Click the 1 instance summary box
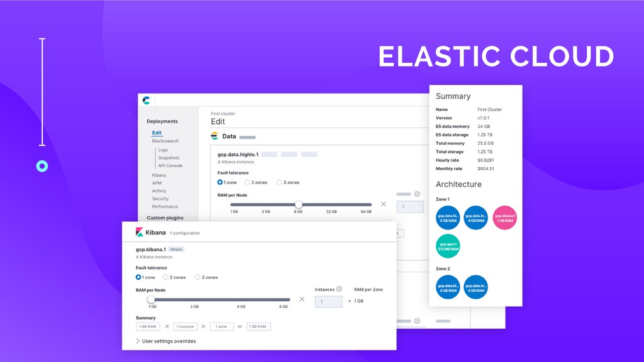The image size is (644, 362). [186, 327]
